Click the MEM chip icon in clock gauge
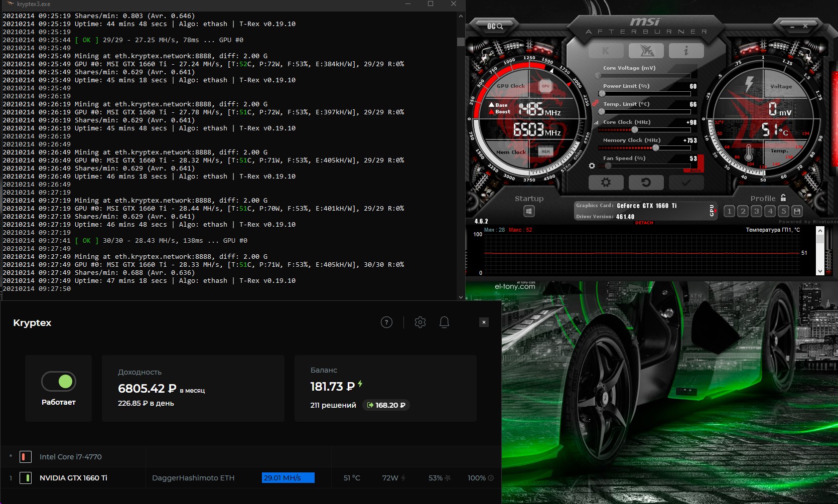838x504 pixels. [x=545, y=151]
